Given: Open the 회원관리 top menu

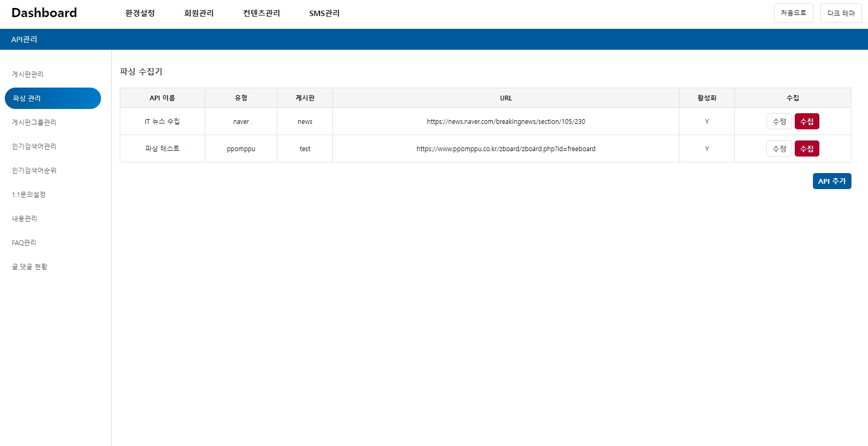Looking at the screenshot, I should [x=199, y=13].
